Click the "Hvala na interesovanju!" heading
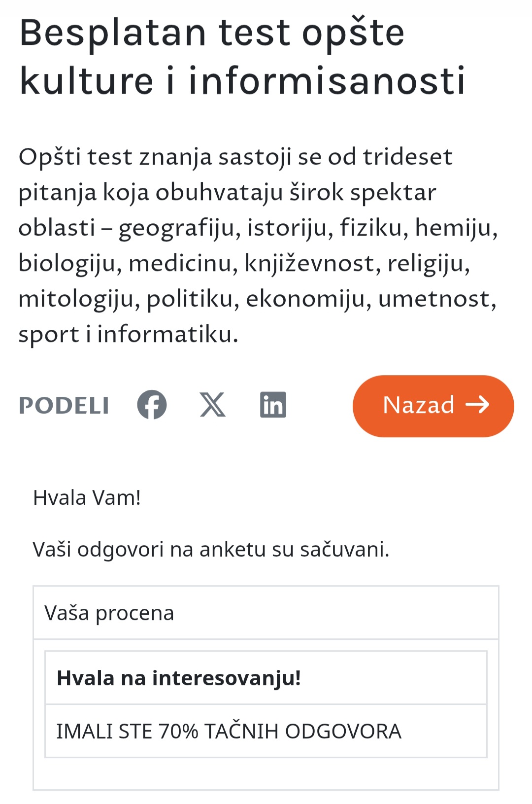This screenshot has height=804, width=532. pos(179,678)
